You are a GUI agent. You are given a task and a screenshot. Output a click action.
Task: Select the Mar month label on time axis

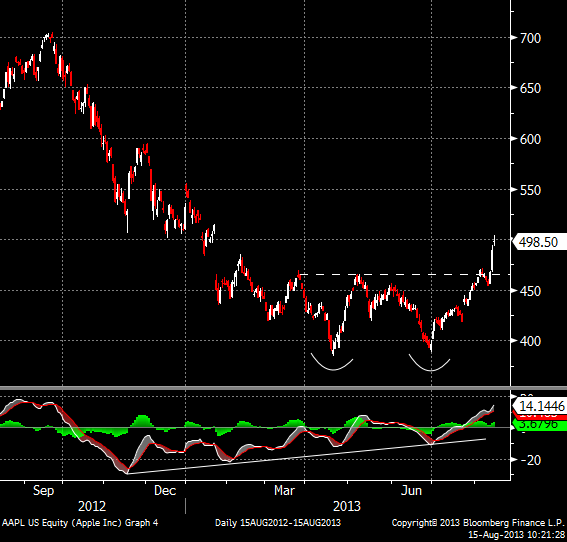tap(284, 491)
